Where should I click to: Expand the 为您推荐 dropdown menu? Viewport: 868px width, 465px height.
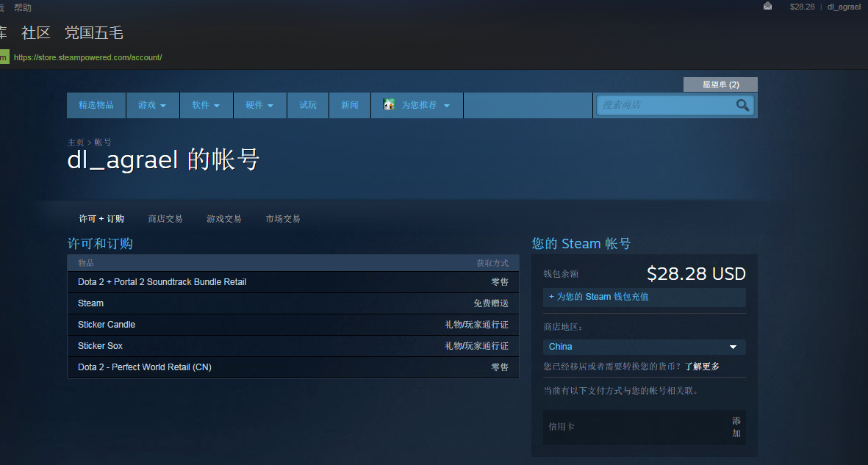[x=417, y=105]
